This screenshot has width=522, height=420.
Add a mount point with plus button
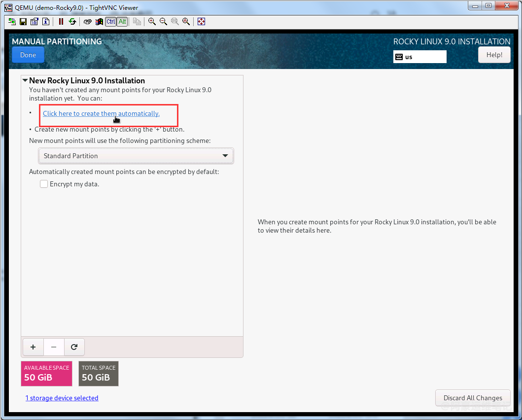(33, 347)
